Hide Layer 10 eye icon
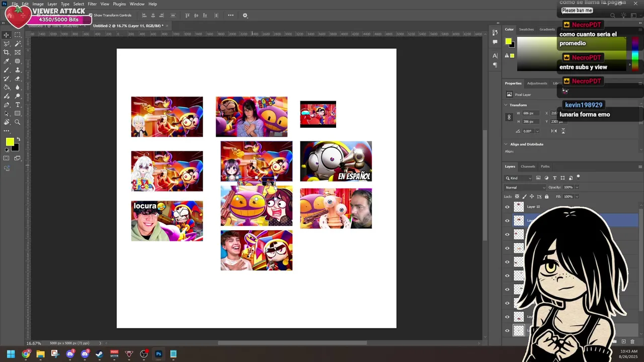 click(507, 207)
